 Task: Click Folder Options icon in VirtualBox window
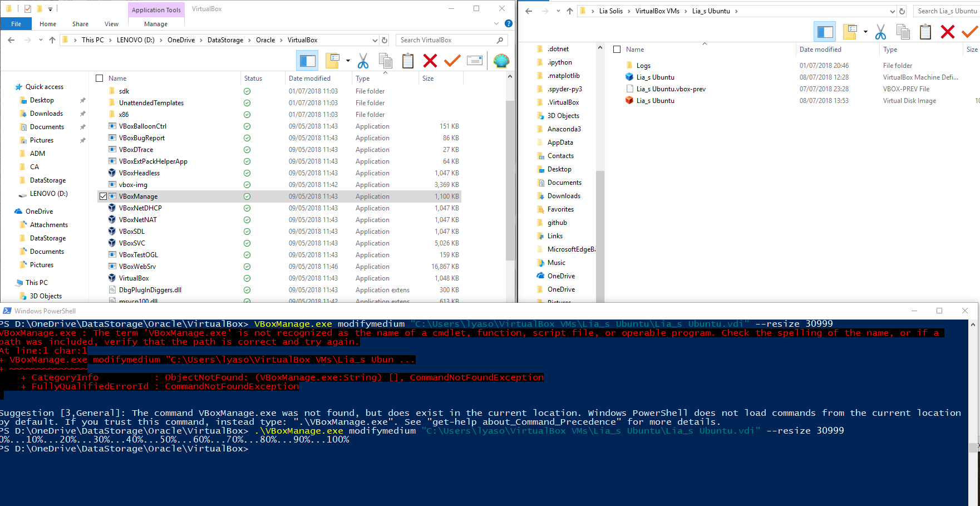[x=333, y=61]
